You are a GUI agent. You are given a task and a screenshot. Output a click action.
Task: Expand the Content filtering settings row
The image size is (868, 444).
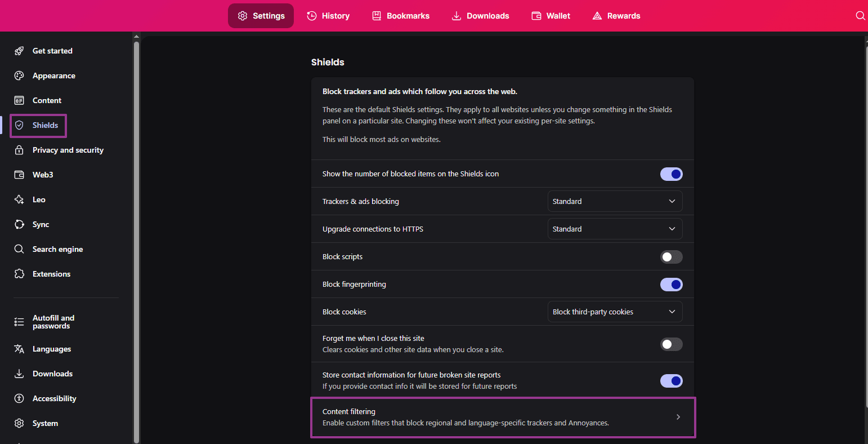503,416
